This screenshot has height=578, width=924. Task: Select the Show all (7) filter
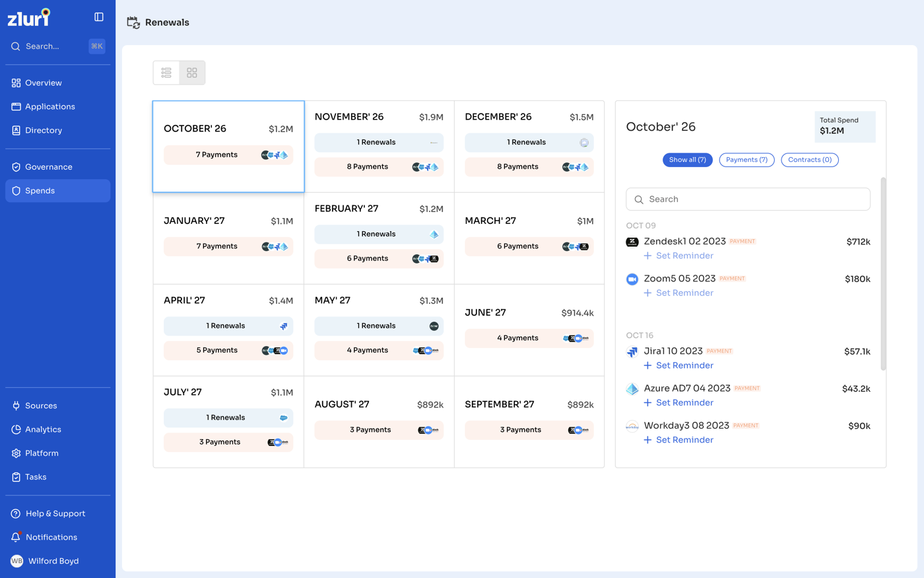[x=687, y=160]
